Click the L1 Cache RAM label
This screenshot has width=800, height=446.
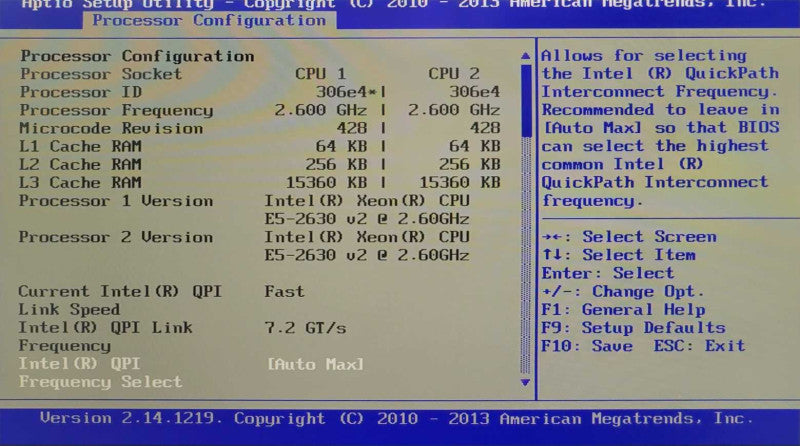pyautogui.click(x=80, y=147)
